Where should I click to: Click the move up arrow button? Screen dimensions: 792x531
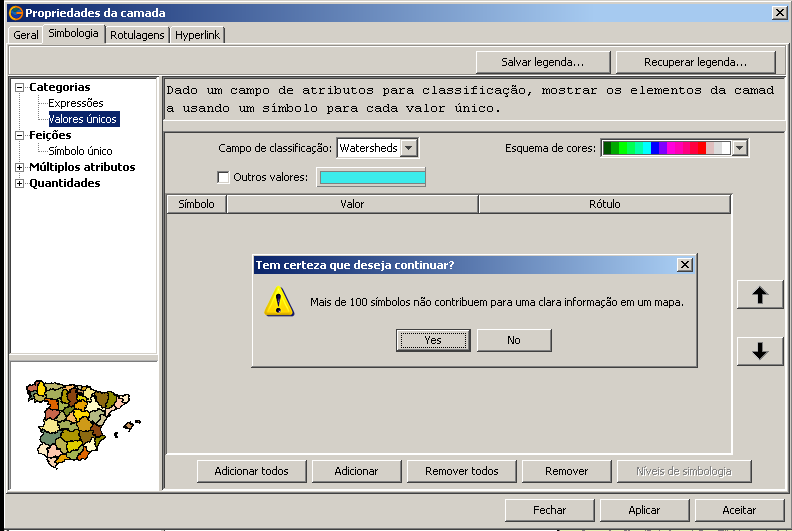pyautogui.click(x=760, y=295)
